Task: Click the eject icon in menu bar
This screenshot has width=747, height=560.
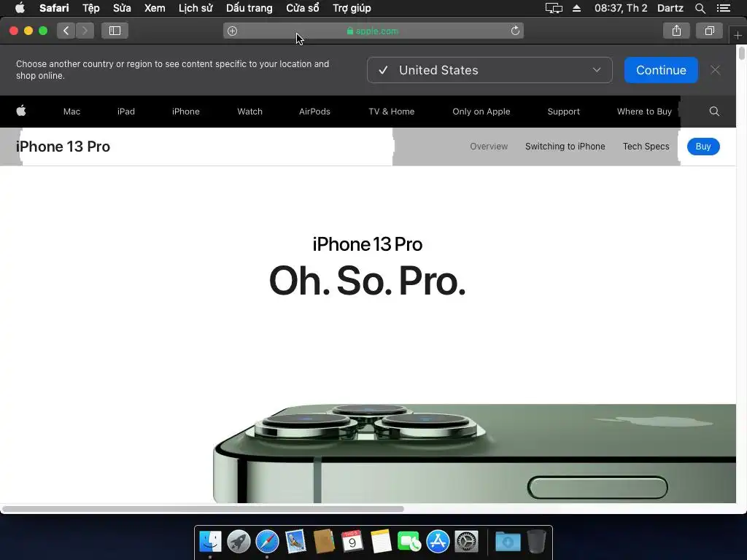Action: 576,8
